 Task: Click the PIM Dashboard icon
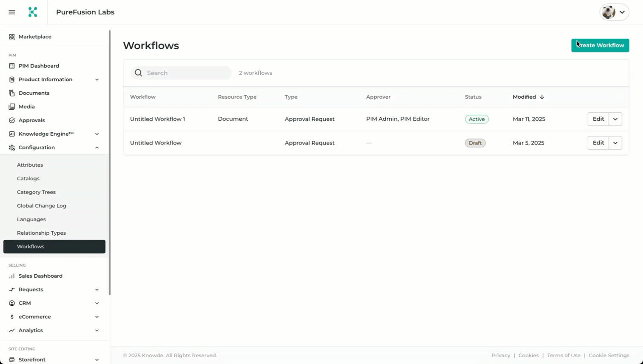(12, 66)
